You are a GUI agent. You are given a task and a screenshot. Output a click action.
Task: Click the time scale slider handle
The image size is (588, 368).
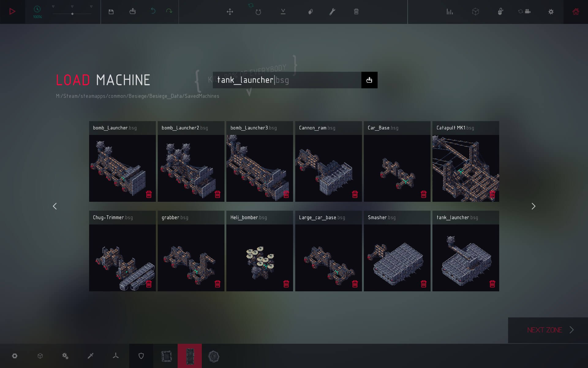click(x=73, y=13)
